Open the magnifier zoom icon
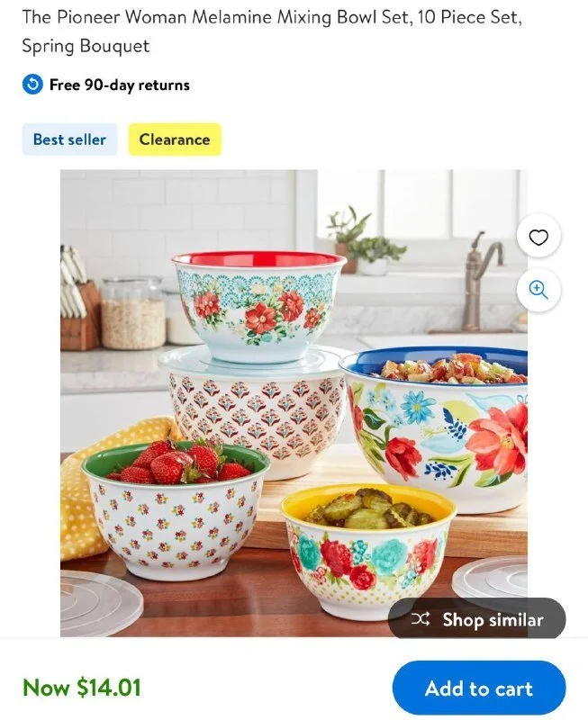This screenshot has width=588, height=720. 538,290
